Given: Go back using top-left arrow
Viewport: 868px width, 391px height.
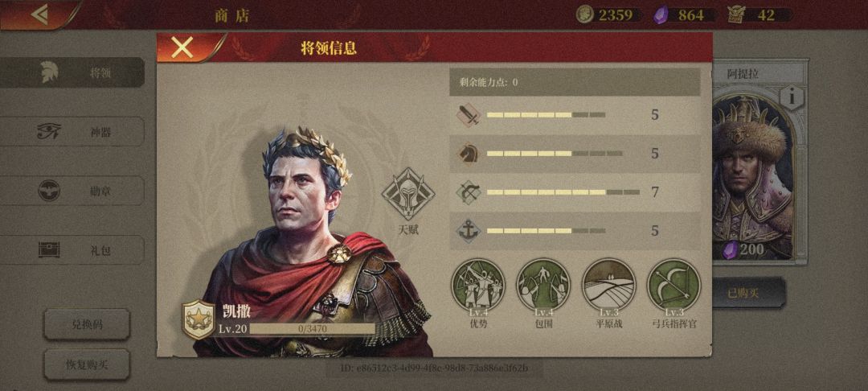Looking at the screenshot, I should [39, 14].
